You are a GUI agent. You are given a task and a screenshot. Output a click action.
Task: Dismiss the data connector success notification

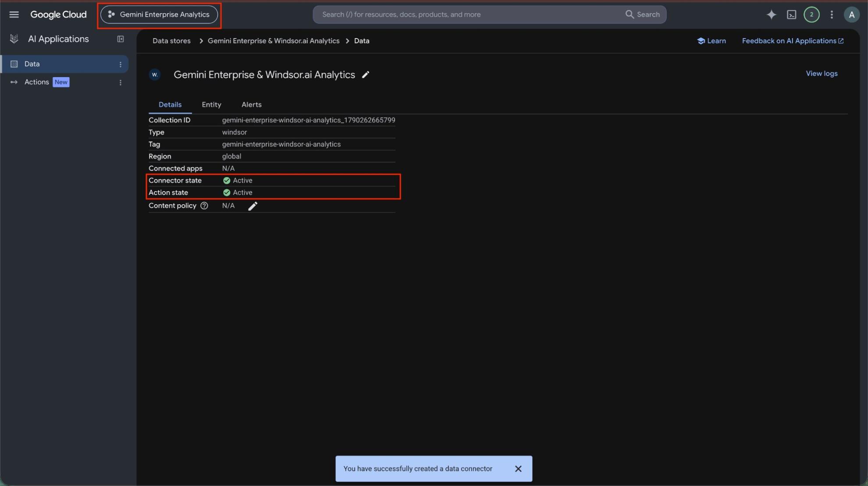pos(518,469)
